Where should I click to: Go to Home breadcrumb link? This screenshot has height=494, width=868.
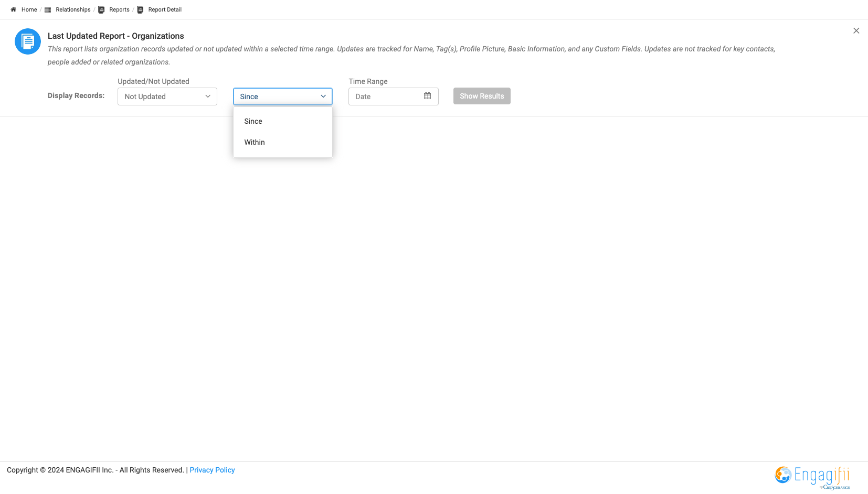(29, 9)
